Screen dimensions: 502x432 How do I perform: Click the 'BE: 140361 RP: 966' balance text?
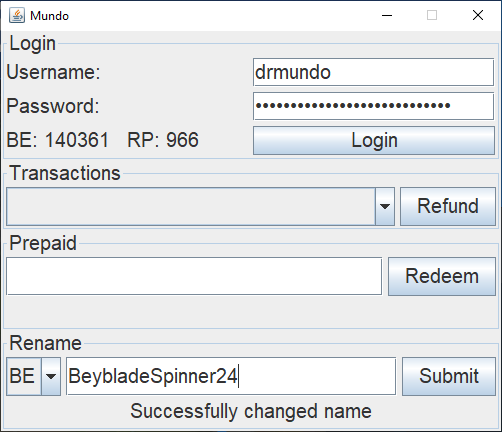103,140
